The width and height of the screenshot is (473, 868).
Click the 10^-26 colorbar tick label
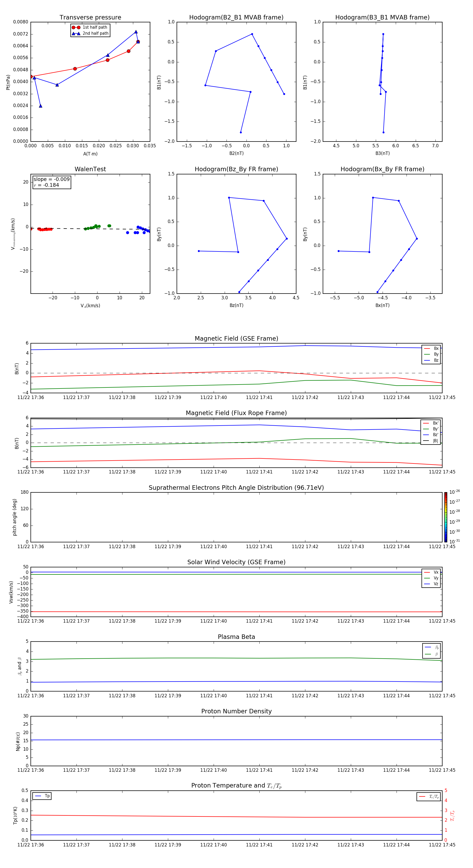tap(455, 492)
